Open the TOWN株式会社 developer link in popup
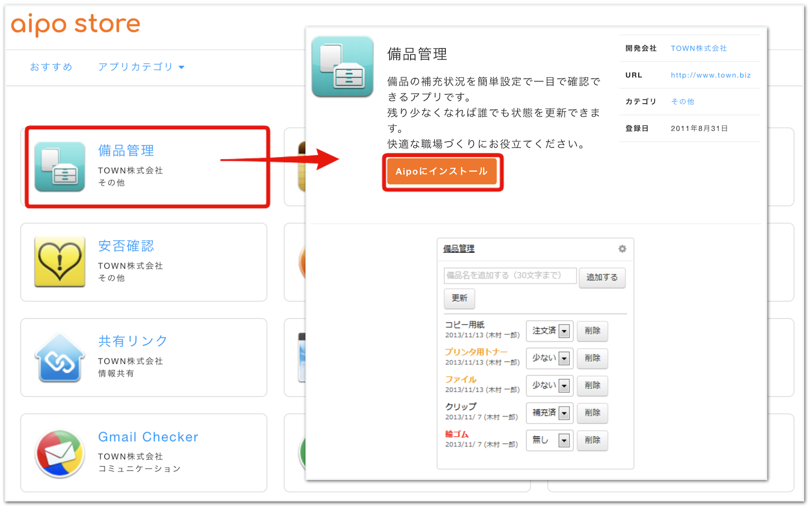This screenshot has width=812, height=509. pos(699,48)
